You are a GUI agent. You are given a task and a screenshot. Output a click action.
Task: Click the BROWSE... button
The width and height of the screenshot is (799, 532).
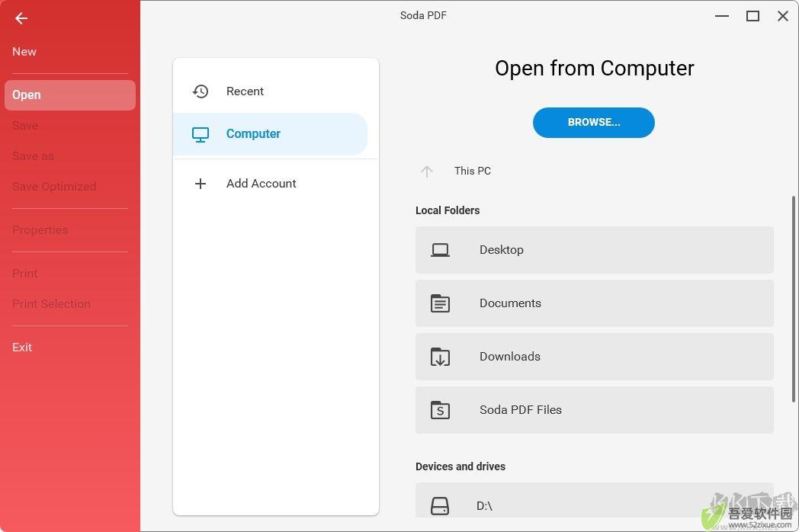pos(594,122)
